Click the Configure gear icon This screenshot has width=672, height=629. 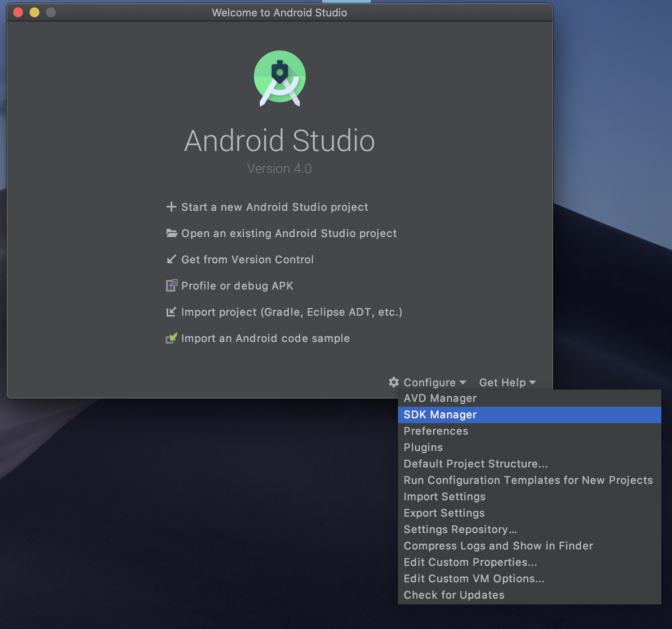(x=394, y=382)
